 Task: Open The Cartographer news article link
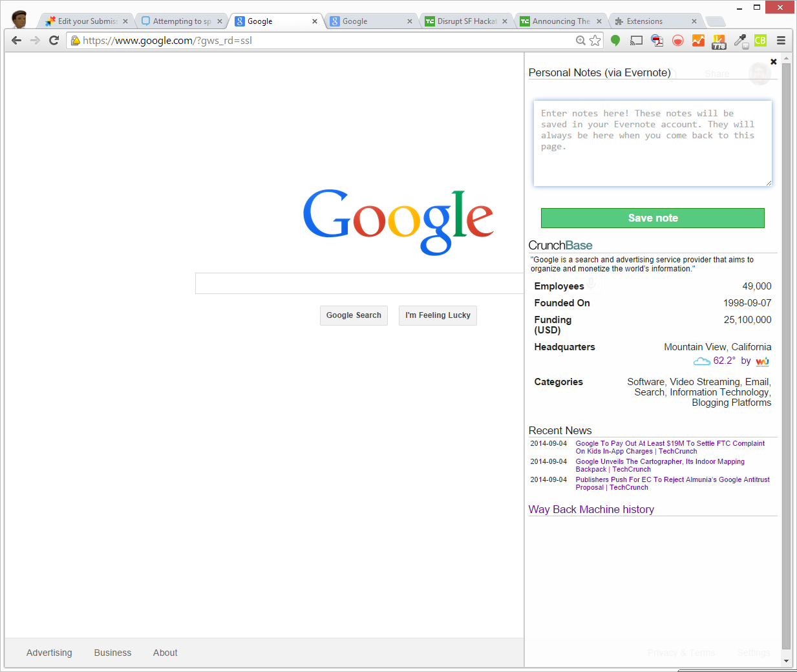coord(660,465)
